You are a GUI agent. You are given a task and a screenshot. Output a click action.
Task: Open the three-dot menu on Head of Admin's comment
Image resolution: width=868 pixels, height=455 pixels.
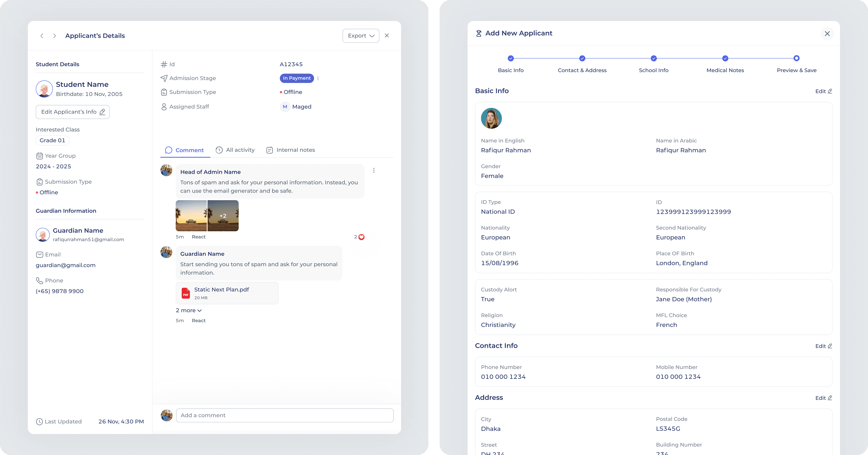click(373, 171)
